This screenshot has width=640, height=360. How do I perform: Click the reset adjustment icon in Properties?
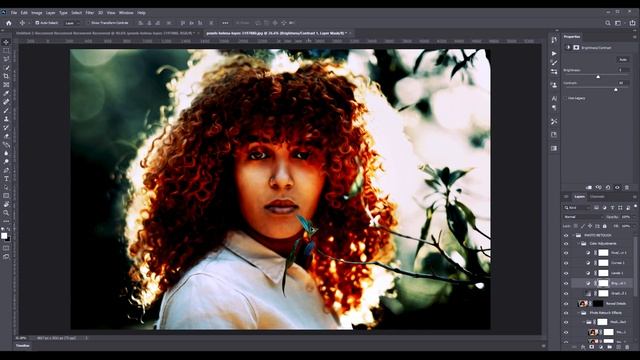click(608, 187)
